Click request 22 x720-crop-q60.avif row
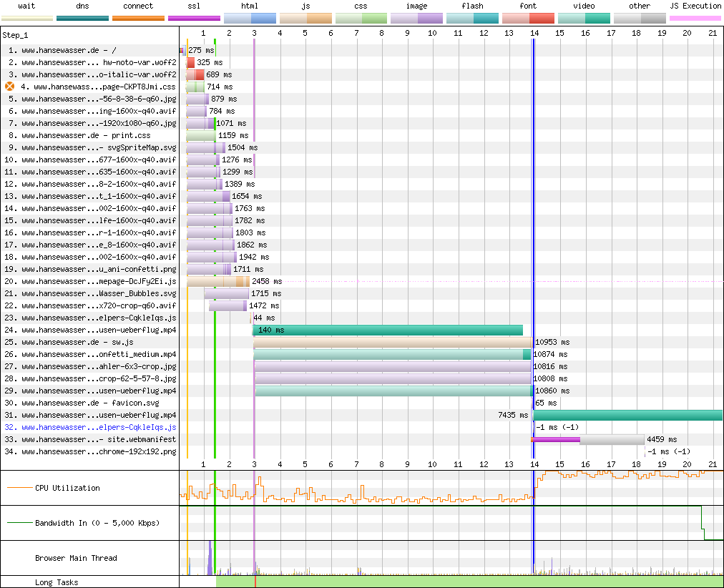 point(89,305)
